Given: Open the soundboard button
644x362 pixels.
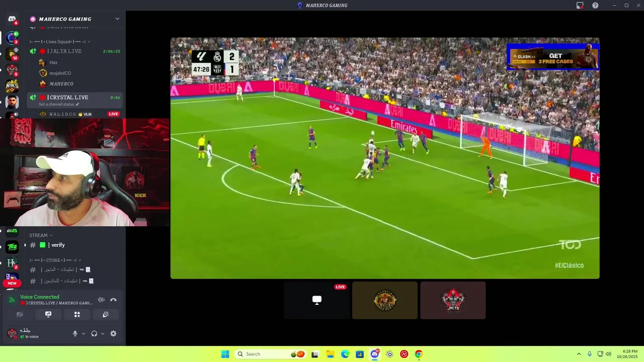Looking at the screenshot, I should tap(106, 314).
